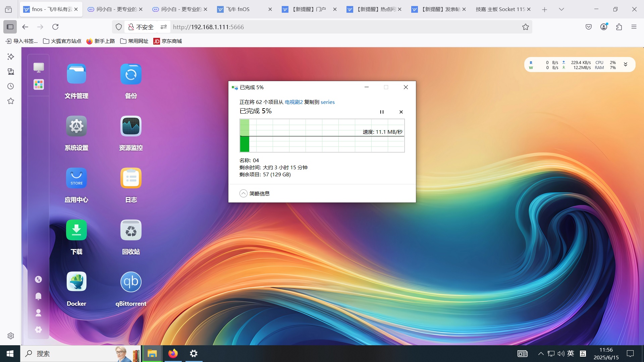Launch the Docker app
The image size is (644, 362).
[76, 282]
